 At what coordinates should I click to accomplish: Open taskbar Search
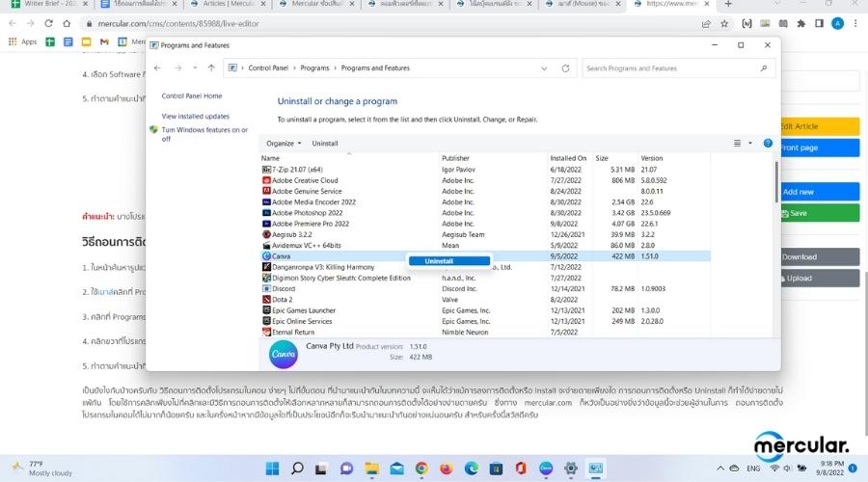point(297,469)
